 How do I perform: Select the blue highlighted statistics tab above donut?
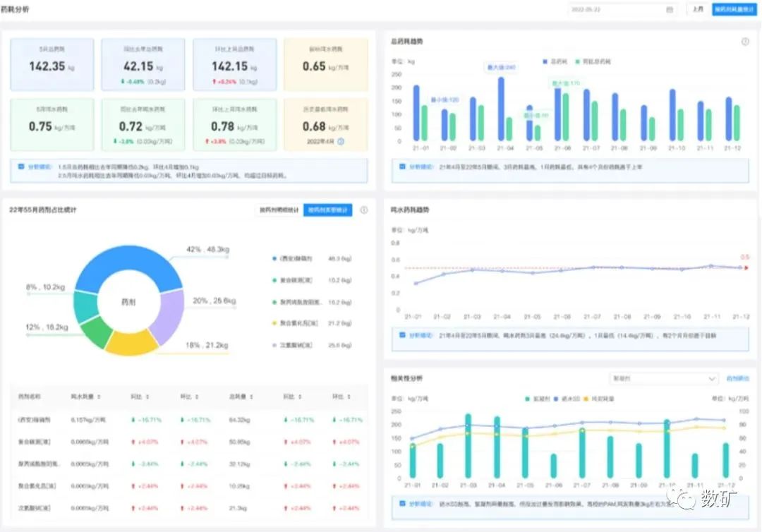327,210
